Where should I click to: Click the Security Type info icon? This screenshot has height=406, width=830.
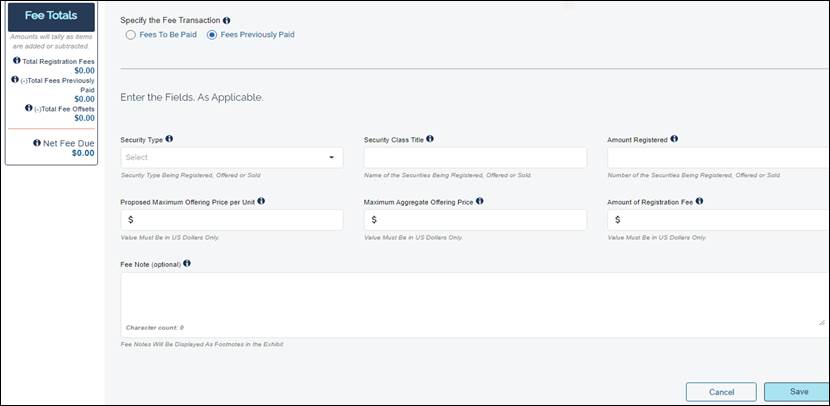(x=169, y=139)
